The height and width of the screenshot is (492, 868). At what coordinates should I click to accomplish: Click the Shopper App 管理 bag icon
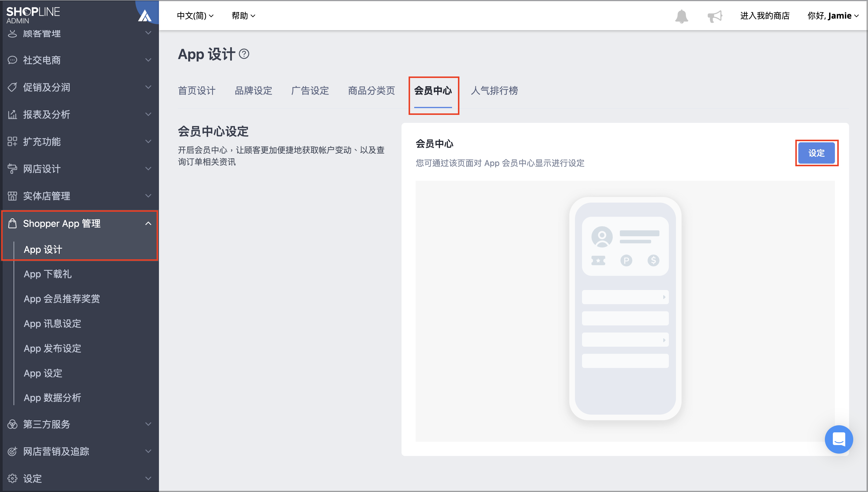12,223
